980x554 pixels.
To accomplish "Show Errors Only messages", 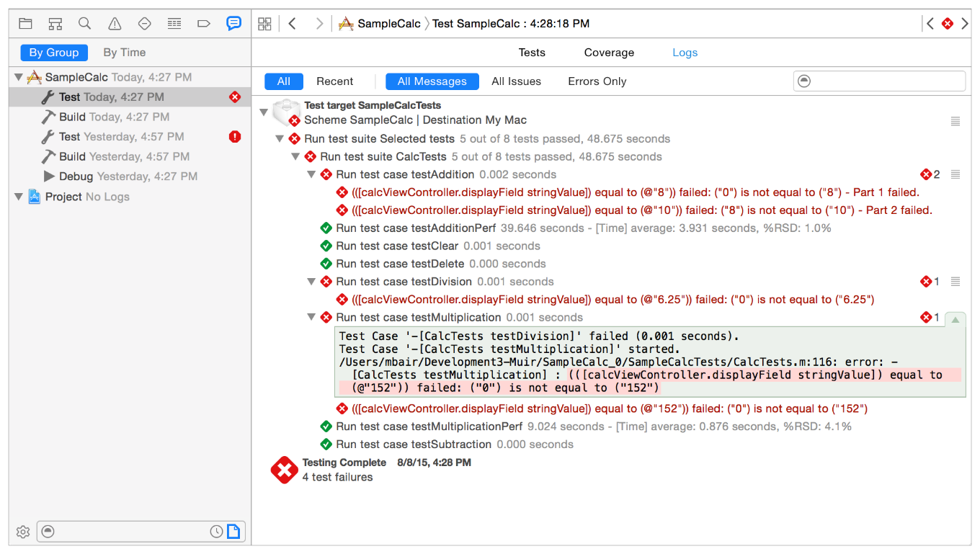I will [x=597, y=81].
